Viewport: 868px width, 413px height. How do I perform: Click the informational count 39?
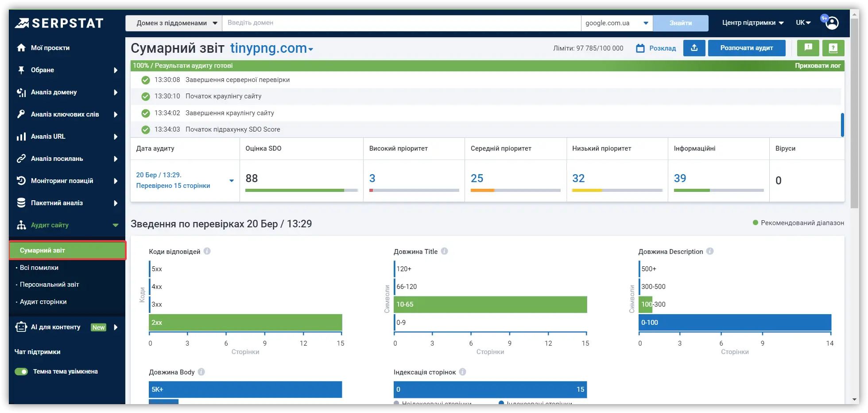680,179
